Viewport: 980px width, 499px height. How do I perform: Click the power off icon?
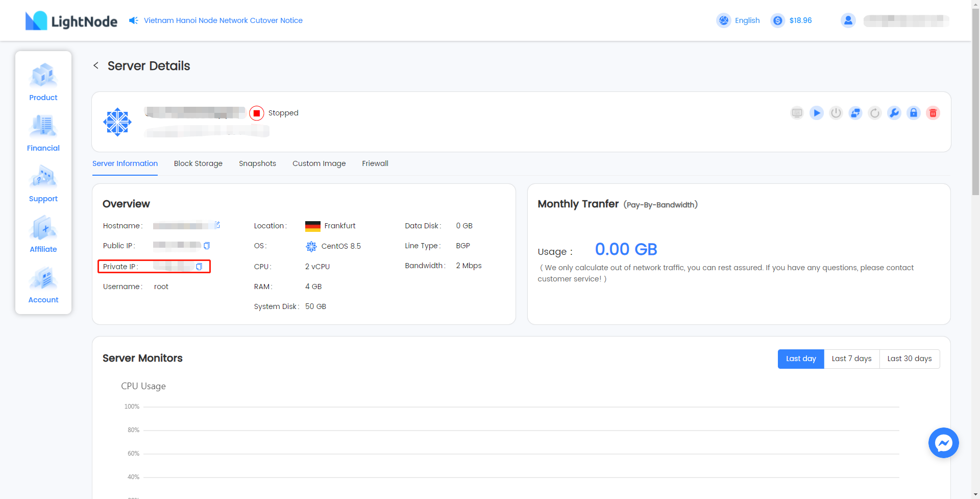point(836,113)
